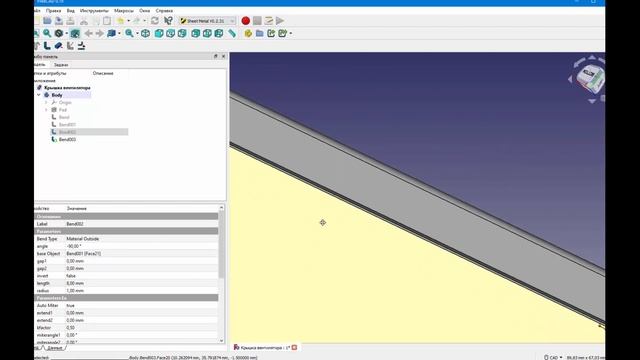Set Front view with cube icon

click(159, 33)
